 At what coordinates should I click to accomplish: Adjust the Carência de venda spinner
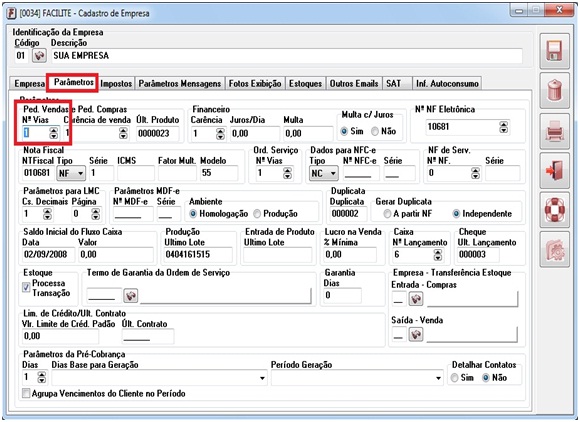(123, 133)
